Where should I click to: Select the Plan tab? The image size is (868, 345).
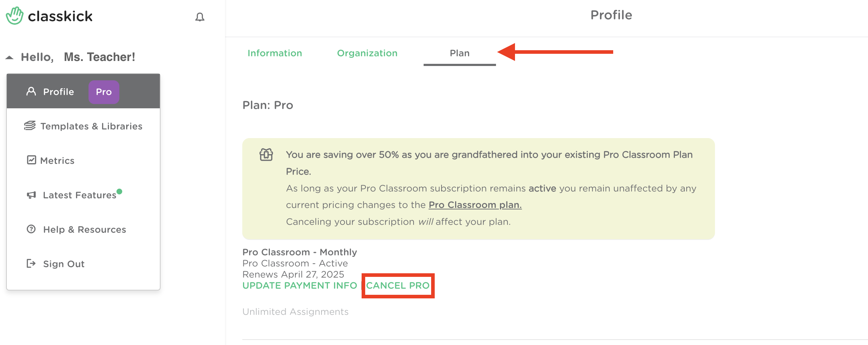coord(460,53)
